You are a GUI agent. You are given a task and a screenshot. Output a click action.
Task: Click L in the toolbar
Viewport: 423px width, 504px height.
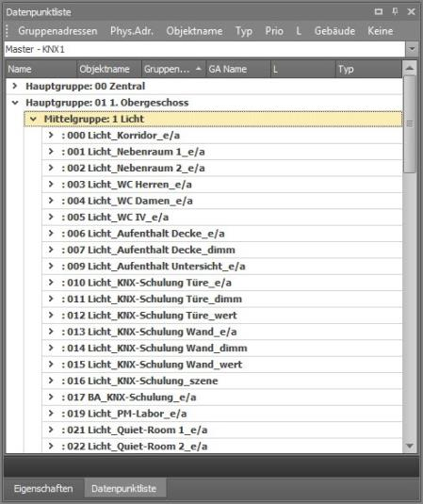(x=299, y=31)
